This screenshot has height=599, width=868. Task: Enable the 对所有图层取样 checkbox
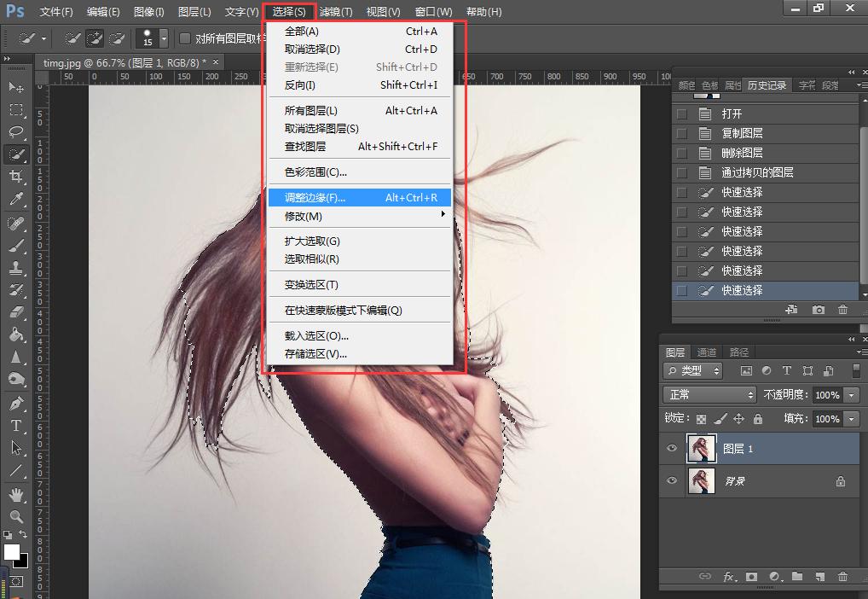(x=185, y=38)
